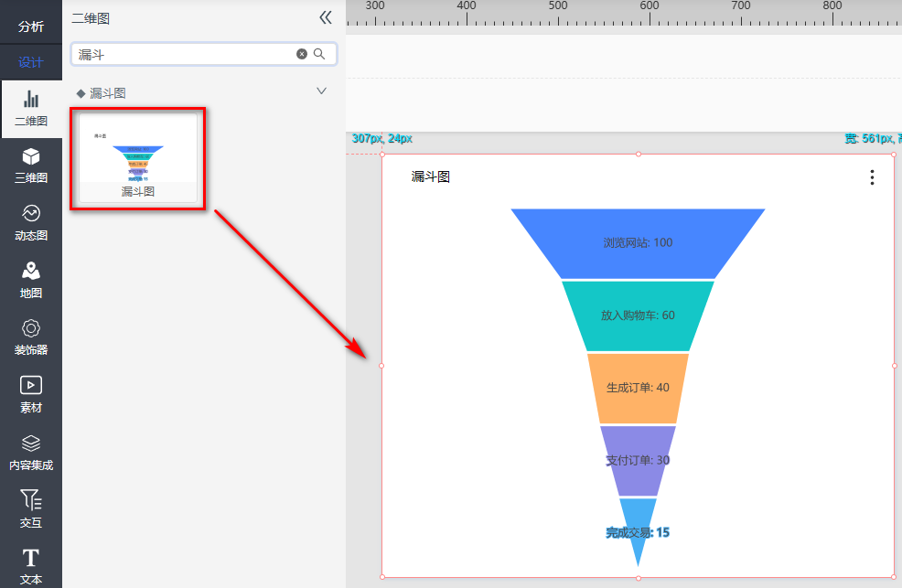Click the search magnifier icon
The width and height of the screenshot is (902, 588).
coord(319,54)
